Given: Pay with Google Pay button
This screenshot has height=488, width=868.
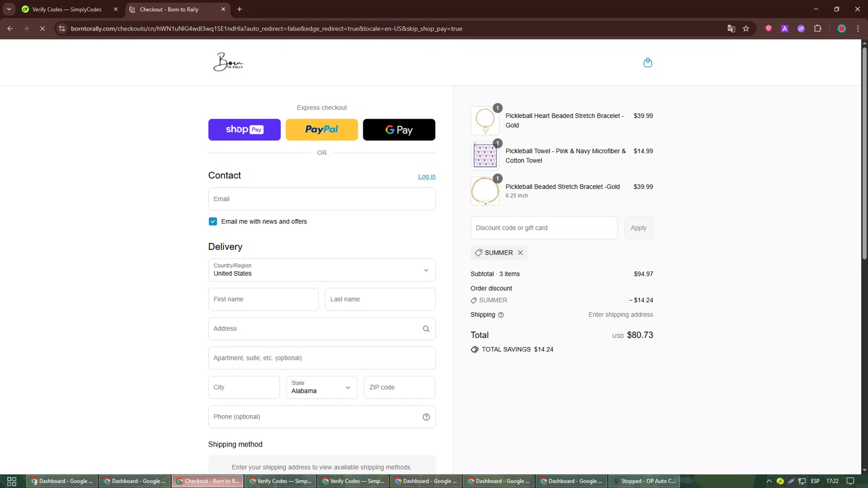Looking at the screenshot, I should click(x=399, y=130).
